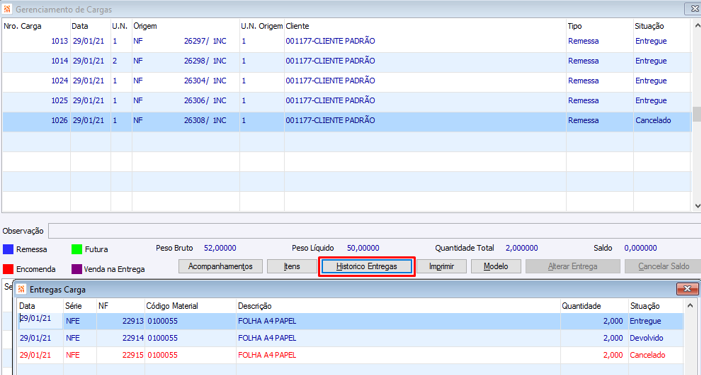Click the Alterar Entrega button
The image size is (701, 375).
[x=573, y=266]
